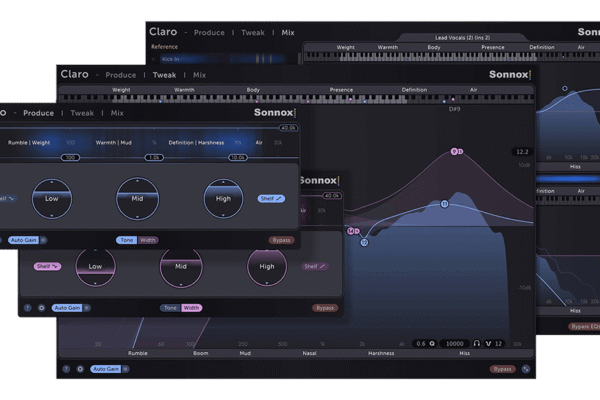Switch to Tweak from the front blue window
The height and width of the screenshot is (400, 600).
point(82,113)
